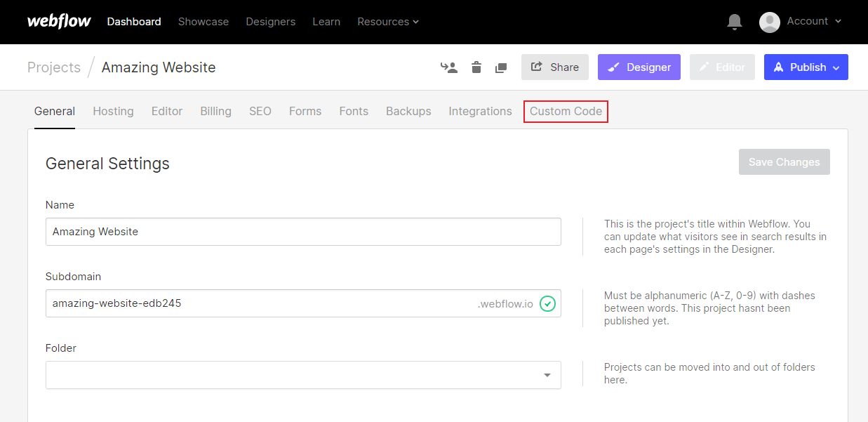The height and width of the screenshot is (422, 868).
Task: Click the Share button
Action: (555, 67)
